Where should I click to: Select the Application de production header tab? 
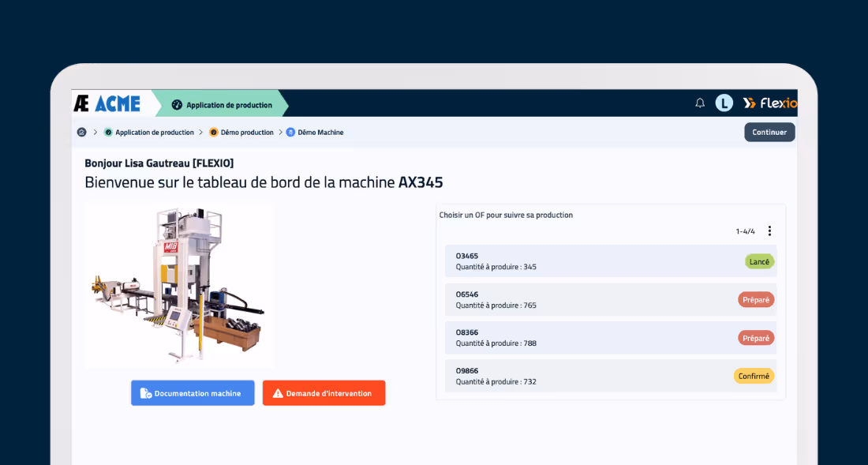pyautogui.click(x=222, y=103)
